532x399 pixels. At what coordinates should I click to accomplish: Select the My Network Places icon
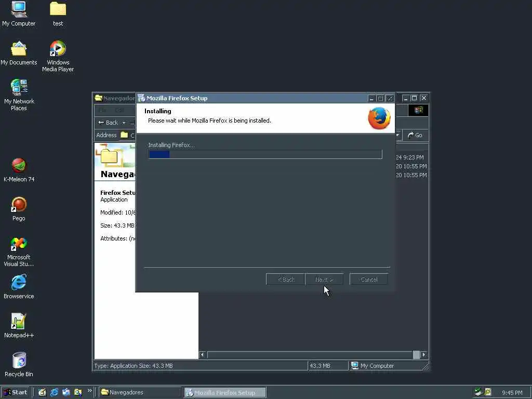19,95
